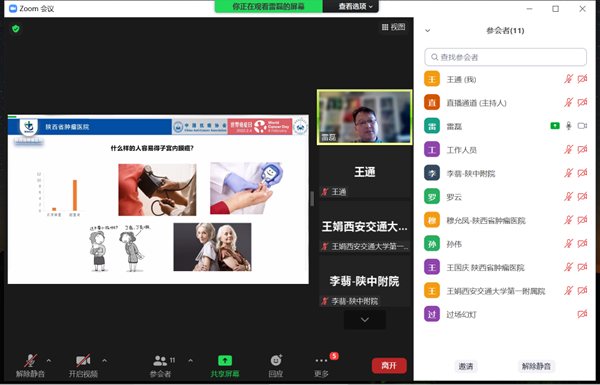Click camera-off icon for 罗云
This screenshot has height=385, width=600.
coord(582,197)
